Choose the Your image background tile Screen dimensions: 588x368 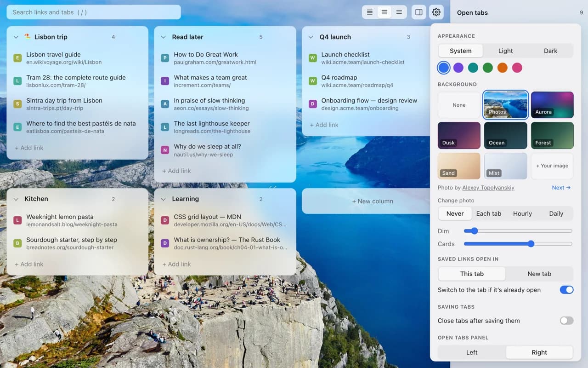point(552,166)
